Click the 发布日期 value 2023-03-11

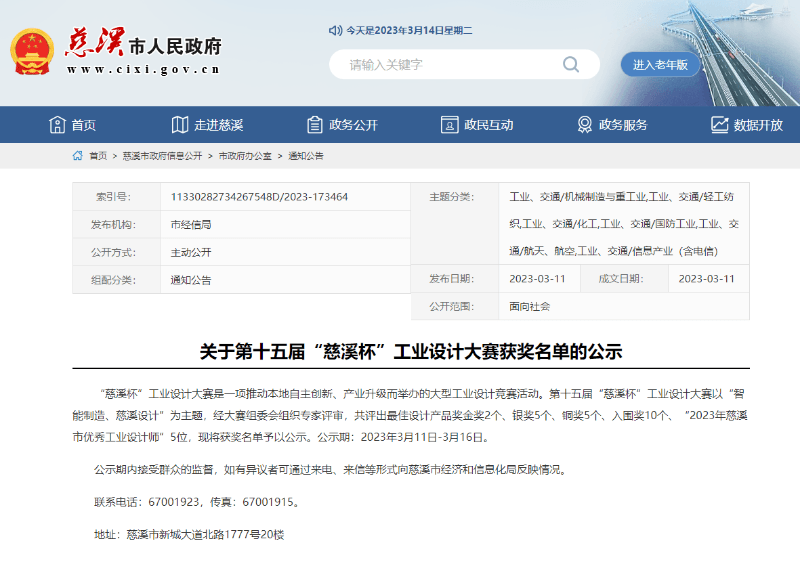(537, 279)
